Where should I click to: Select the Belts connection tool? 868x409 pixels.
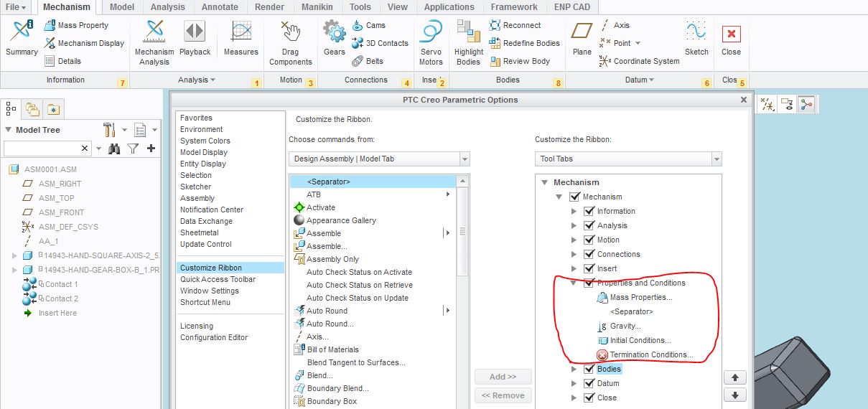tap(368, 61)
